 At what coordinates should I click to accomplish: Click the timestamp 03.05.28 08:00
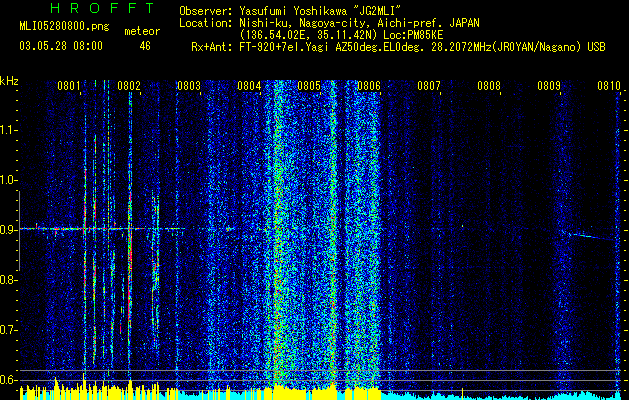tap(61, 46)
